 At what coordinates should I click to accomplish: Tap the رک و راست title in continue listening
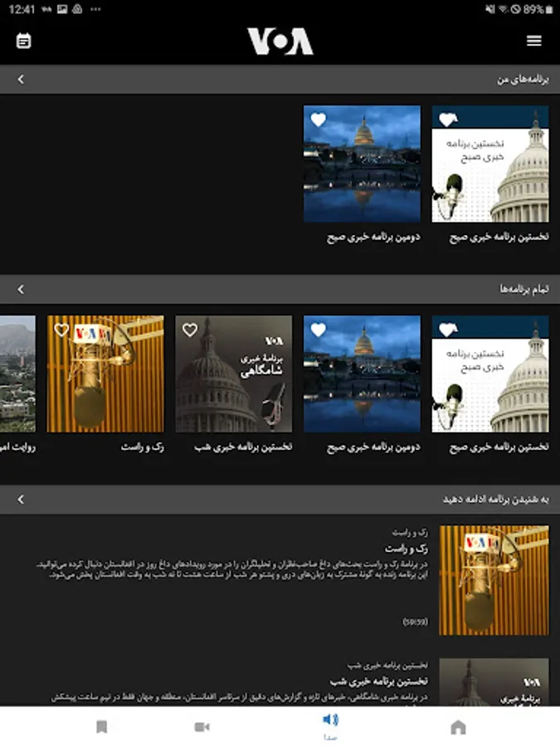(407, 549)
